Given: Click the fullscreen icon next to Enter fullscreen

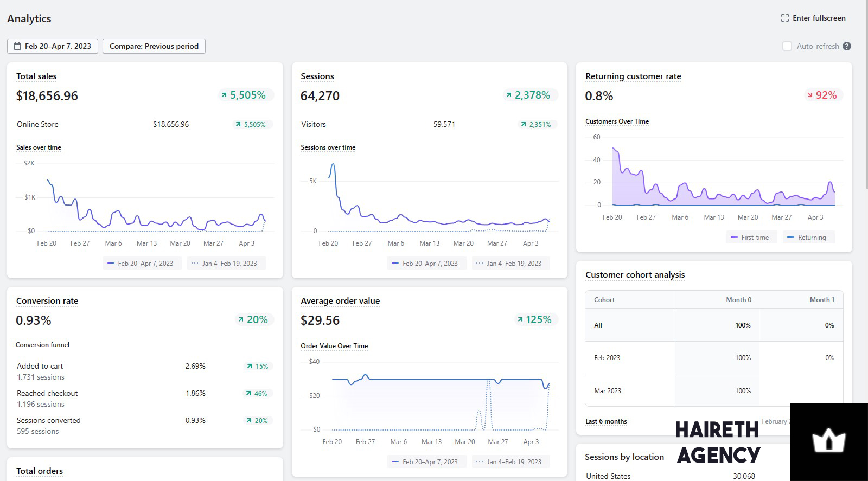Looking at the screenshot, I should (x=784, y=18).
